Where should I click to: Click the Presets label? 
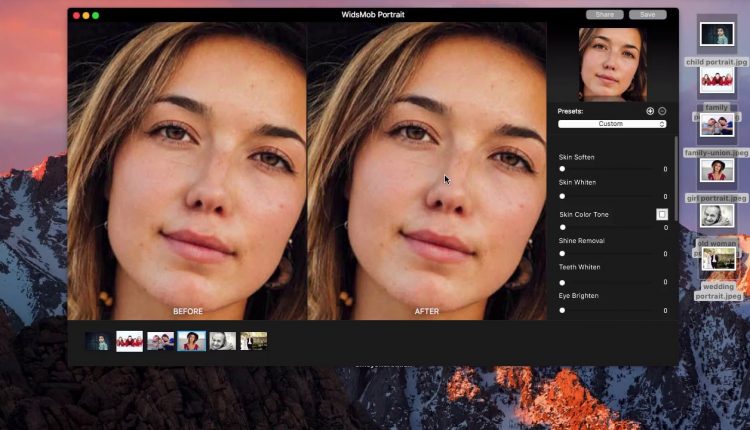click(x=570, y=111)
